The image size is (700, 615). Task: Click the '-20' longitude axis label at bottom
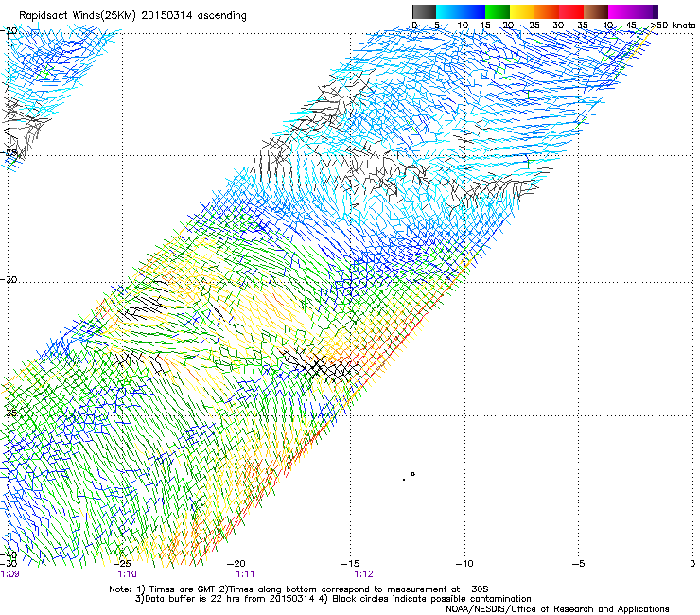click(236, 564)
